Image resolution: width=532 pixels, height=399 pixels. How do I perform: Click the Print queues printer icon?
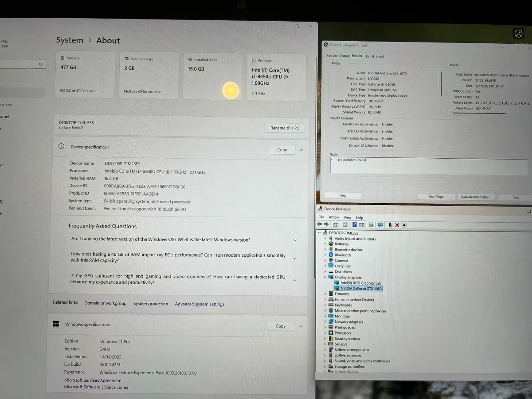[x=331, y=328]
